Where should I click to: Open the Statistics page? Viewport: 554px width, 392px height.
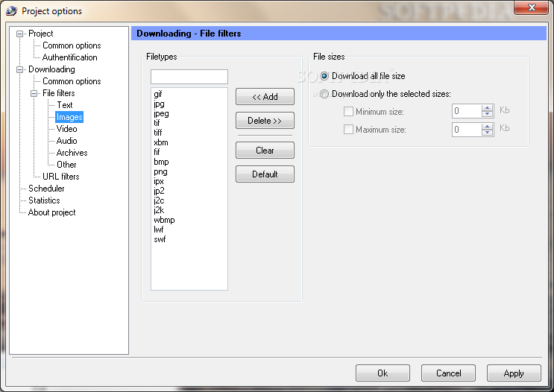pyautogui.click(x=44, y=200)
